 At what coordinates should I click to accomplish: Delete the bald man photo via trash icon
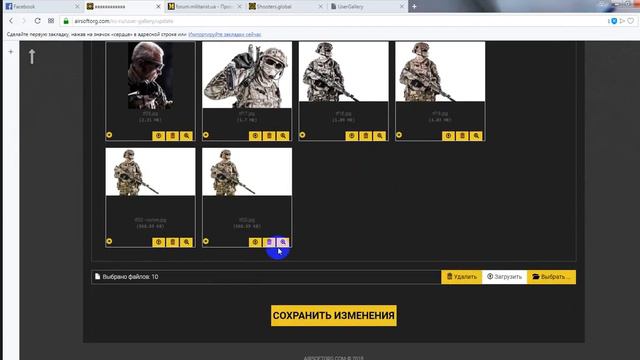pos(172,136)
